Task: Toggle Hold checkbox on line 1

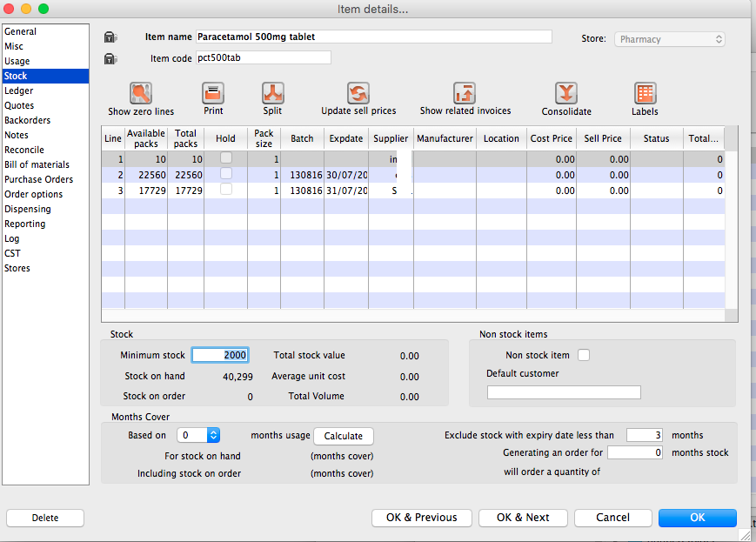Action: click(226, 158)
